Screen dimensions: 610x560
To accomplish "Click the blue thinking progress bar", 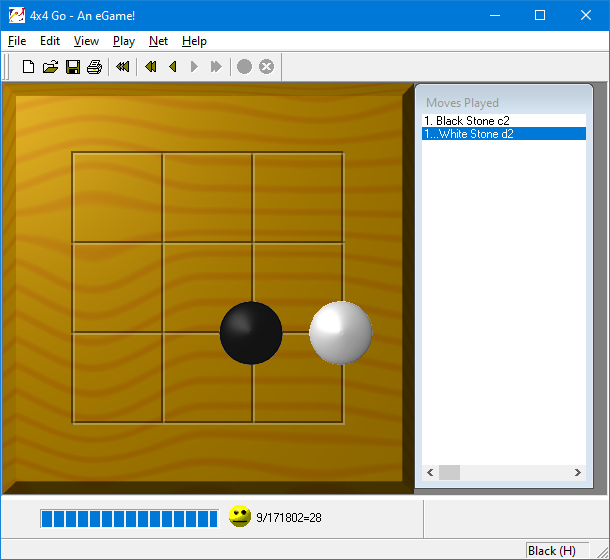I will [x=130, y=519].
